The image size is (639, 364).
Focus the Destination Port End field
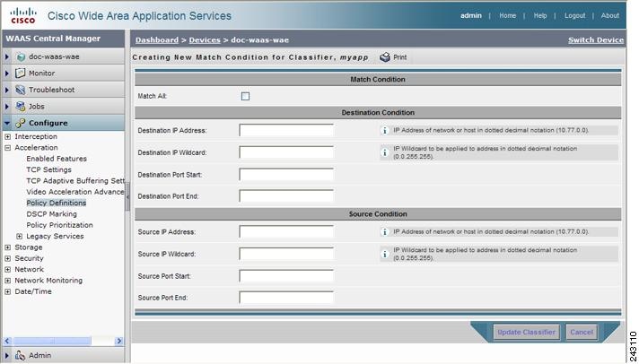point(286,196)
